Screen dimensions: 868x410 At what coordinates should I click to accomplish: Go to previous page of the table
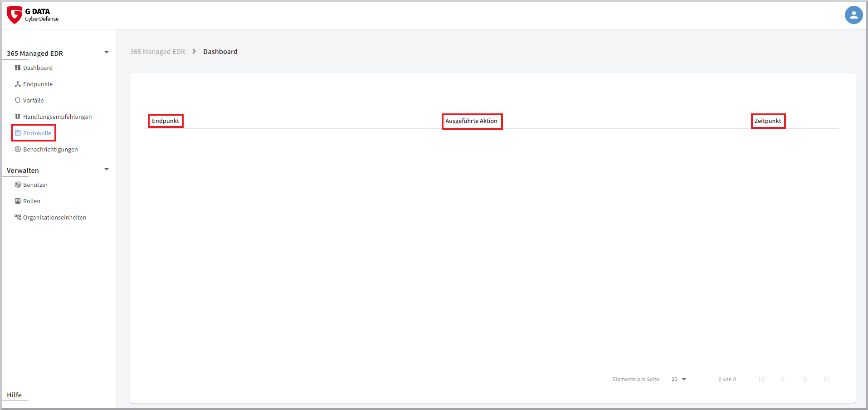pos(783,379)
